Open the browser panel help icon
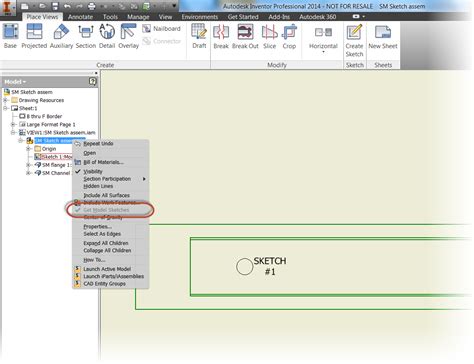 tap(93, 81)
